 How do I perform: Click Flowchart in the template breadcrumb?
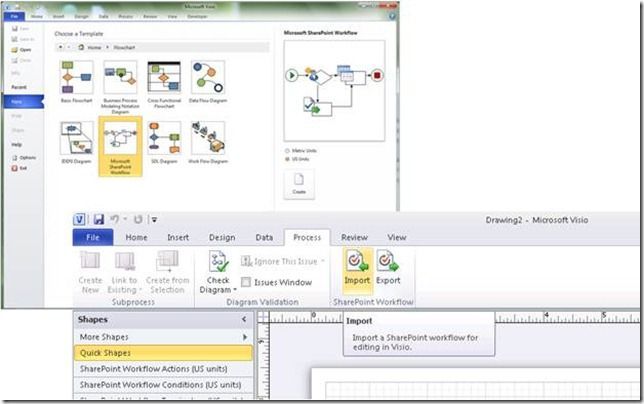tap(124, 47)
